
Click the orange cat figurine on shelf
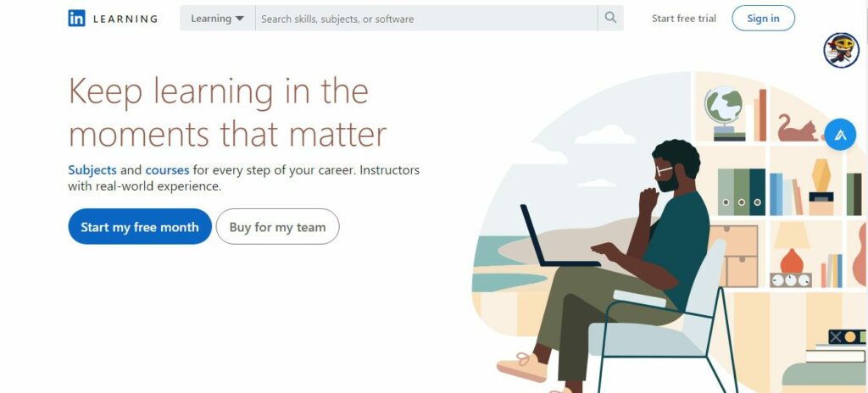[x=798, y=129]
